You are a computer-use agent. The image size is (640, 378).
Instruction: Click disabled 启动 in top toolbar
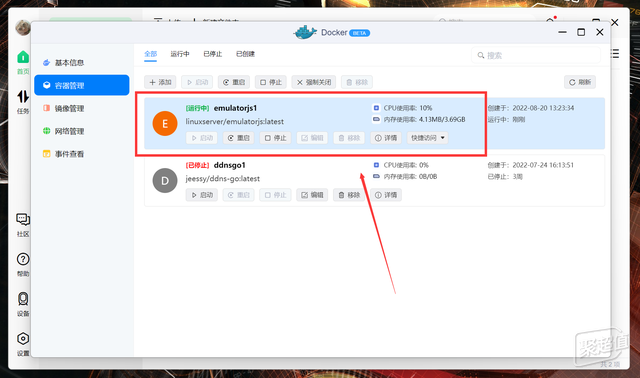197,82
